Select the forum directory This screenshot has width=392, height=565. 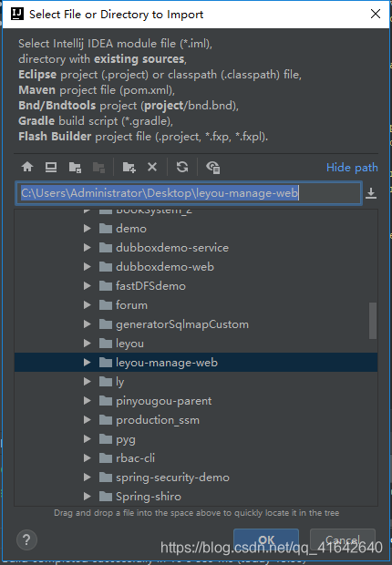(131, 305)
